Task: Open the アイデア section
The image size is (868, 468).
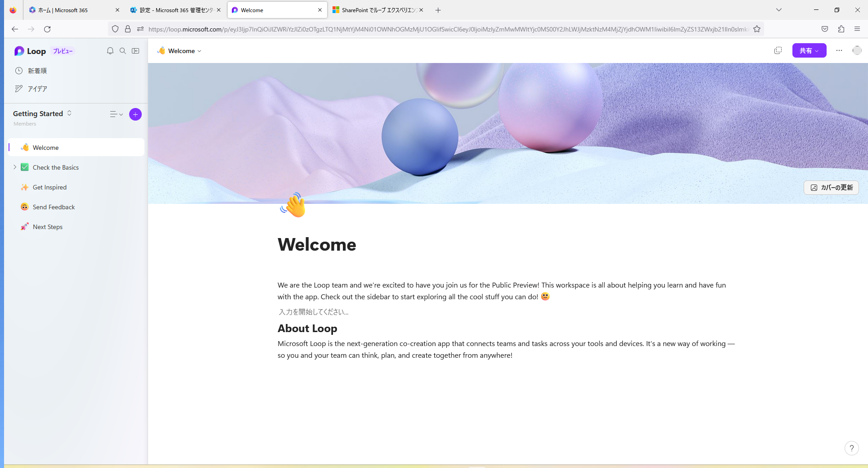Action: pyautogui.click(x=37, y=89)
